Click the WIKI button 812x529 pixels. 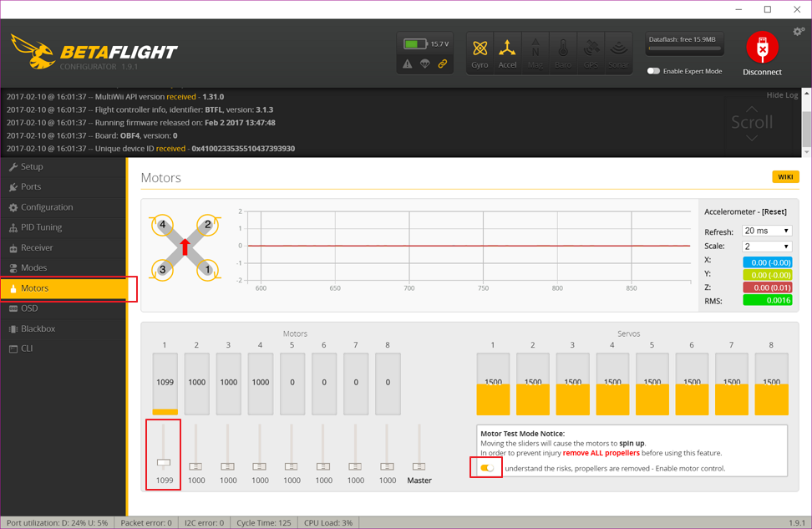click(x=785, y=176)
